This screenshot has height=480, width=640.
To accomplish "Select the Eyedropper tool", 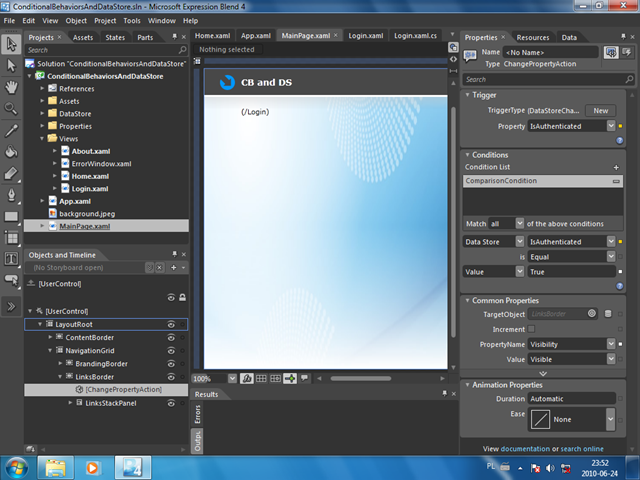I will pos(11,131).
